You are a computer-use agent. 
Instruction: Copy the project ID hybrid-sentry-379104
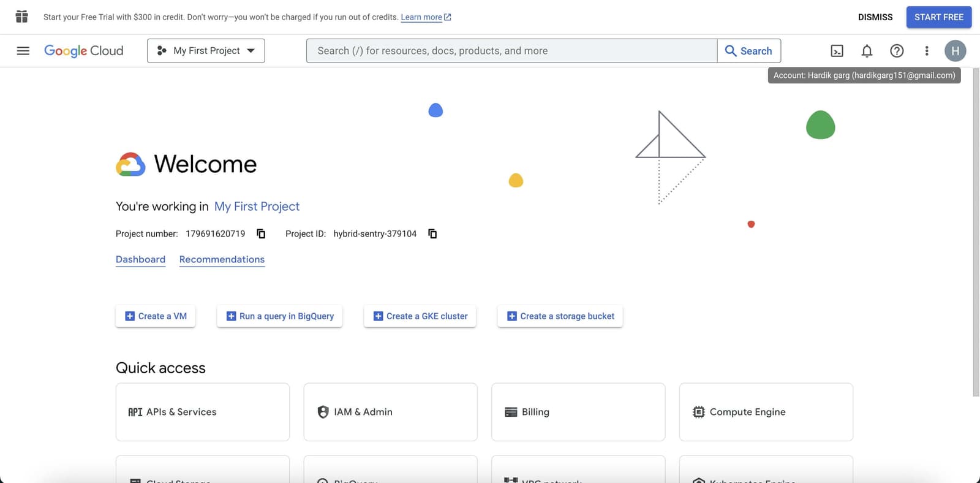point(432,234)
